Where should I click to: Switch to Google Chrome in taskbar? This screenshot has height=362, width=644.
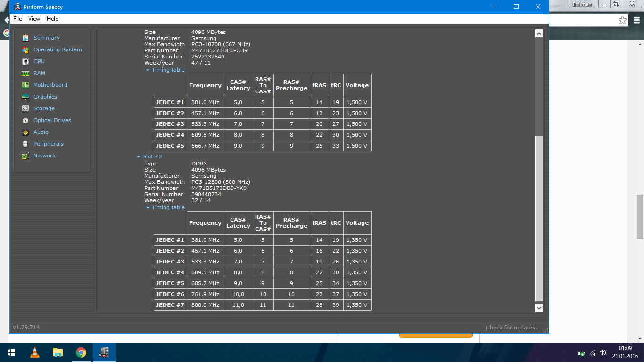[81, 353]
